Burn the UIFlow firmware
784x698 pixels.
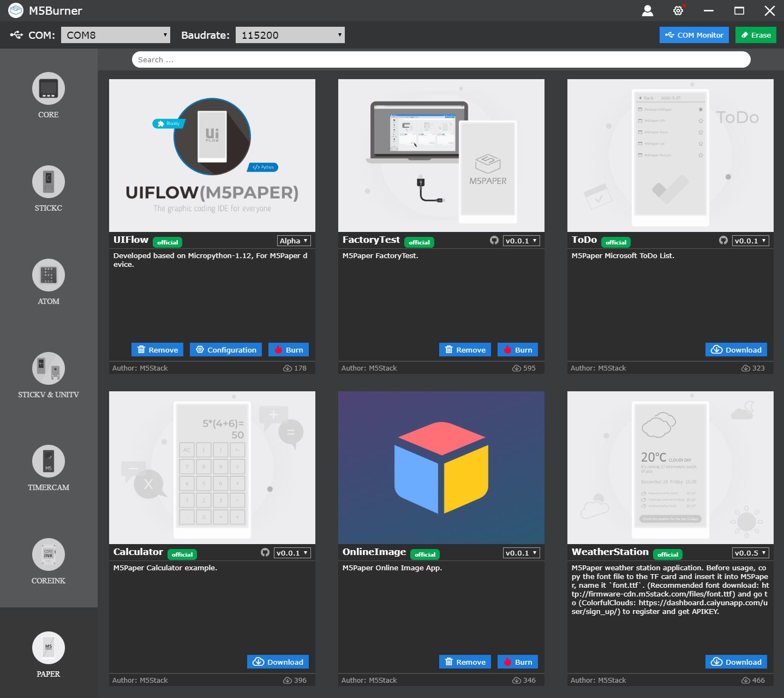point(289,350)
